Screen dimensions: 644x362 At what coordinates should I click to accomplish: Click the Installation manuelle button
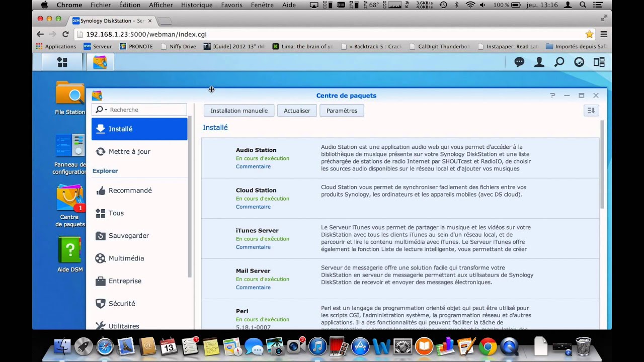click(239, 111)
